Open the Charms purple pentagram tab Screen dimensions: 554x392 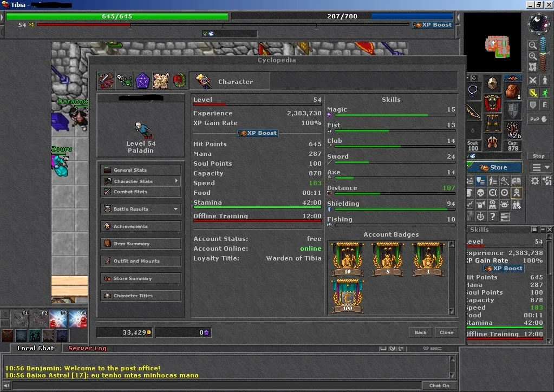tap(143, 81)
